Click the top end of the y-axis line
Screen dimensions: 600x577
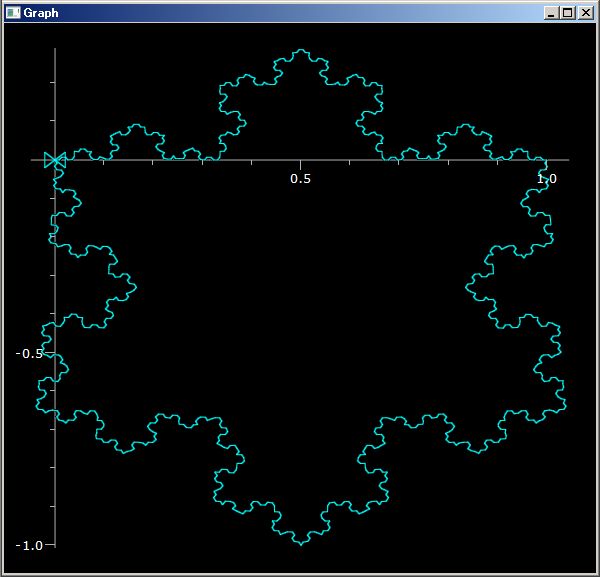(x=55, y=50)
